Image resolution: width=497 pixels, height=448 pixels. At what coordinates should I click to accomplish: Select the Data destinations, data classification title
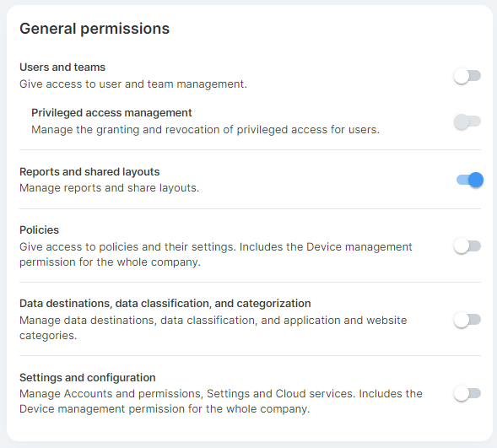coord(165,304)
